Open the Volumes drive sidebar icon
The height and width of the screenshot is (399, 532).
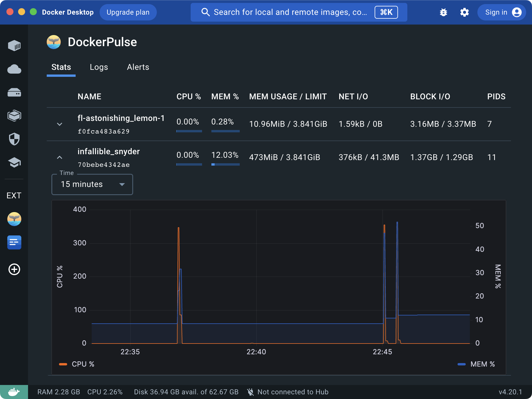pos(14,93)
